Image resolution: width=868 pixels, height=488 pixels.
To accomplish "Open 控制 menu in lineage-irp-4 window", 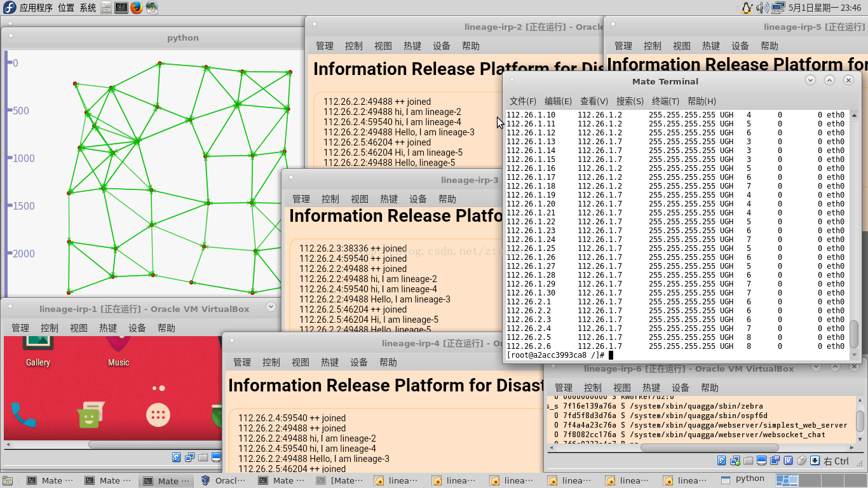I will pyautogui.click(x=271, y=362).
